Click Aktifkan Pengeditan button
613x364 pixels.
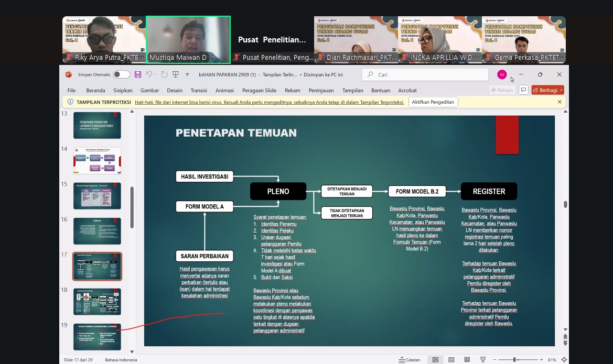[433, 102]
